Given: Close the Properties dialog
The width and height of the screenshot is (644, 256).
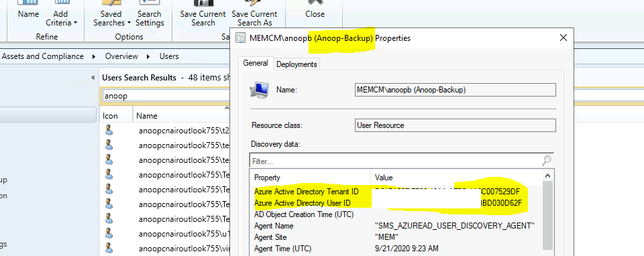Looking at the screenshot, I should point(563,38).
